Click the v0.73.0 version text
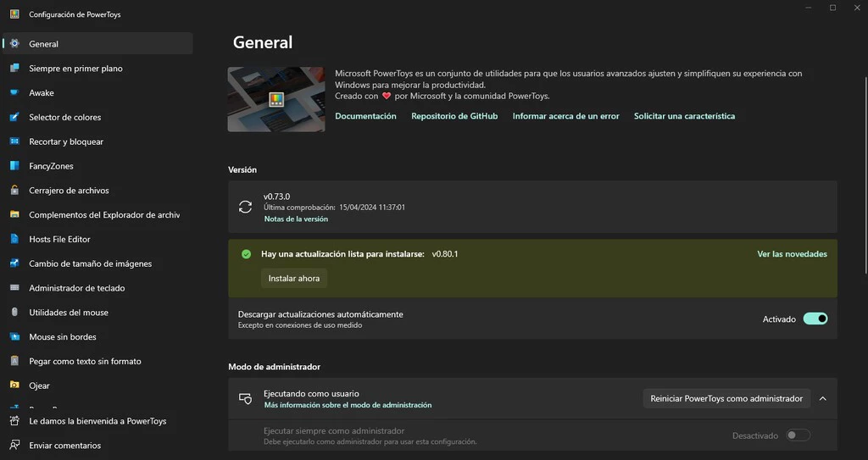Image resolution: width=868 pixels, height=460 pixels. tap(276, 196)
